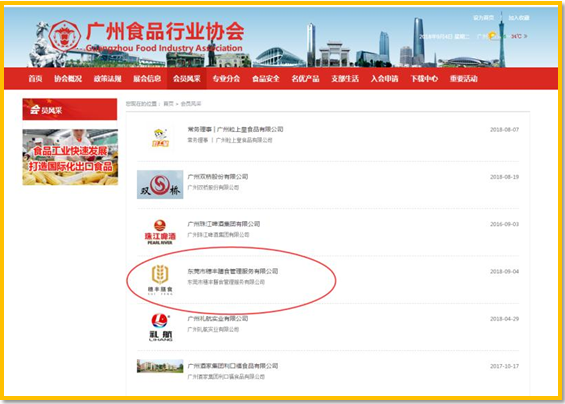565x404 pixels.
Task: Open the 东莞市穗丰膳食管理服务有限公司 title link
Action: coord(233,271)
